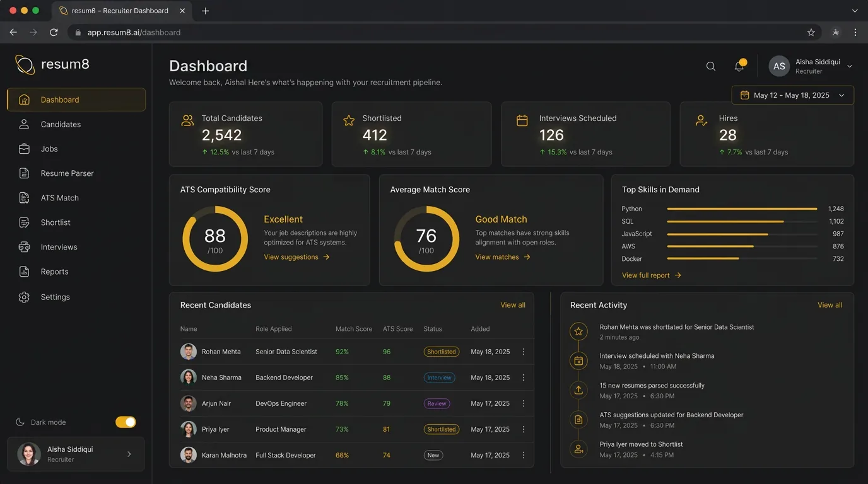Open row options for Neha Sharma
The width and height of the screenshot is (868, 484).
coord(524,377)
